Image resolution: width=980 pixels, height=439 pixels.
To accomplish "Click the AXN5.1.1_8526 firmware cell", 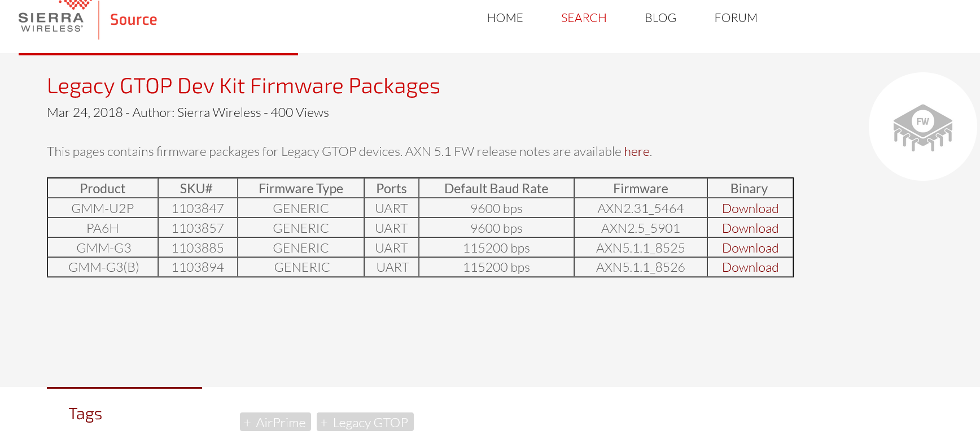I will 640,267.
